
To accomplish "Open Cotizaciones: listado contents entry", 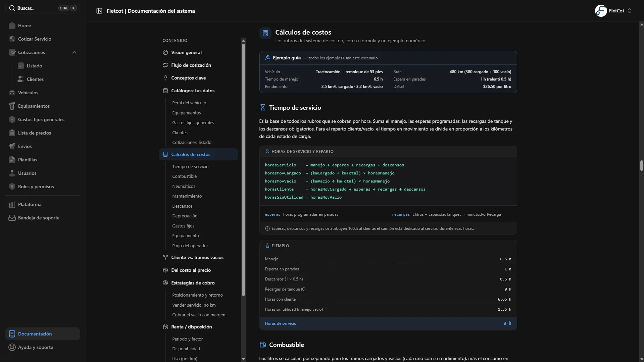I will (192, 142).
